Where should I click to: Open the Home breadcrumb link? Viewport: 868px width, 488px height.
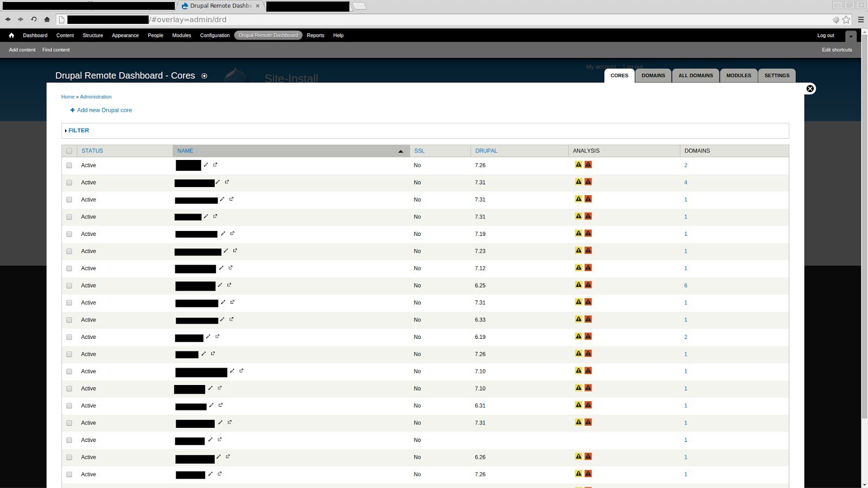point(67,97)
